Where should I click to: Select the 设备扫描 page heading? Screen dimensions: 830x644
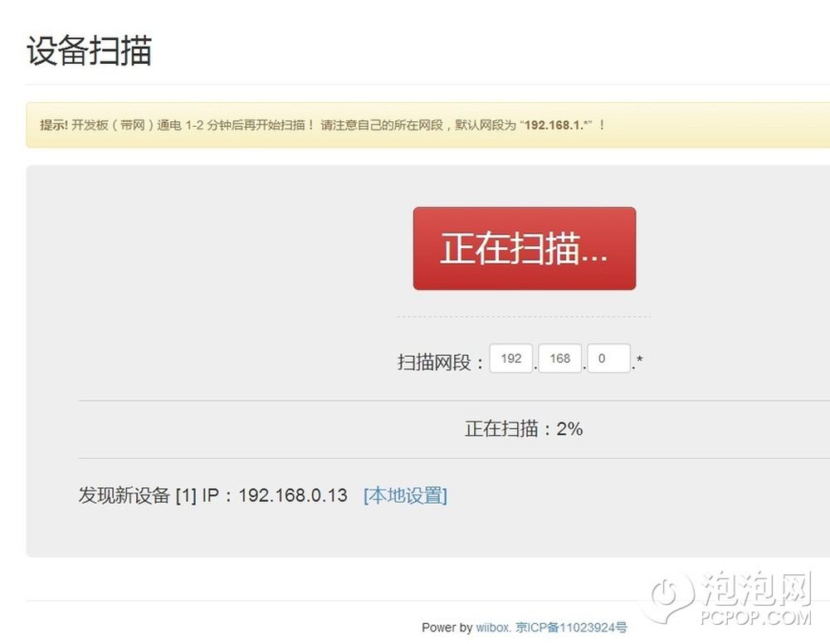90,51
